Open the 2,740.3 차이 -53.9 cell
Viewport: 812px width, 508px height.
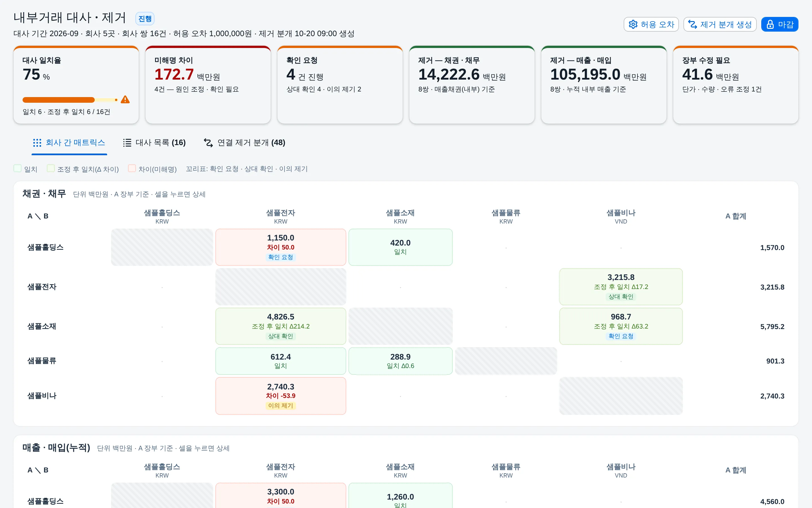281,396
